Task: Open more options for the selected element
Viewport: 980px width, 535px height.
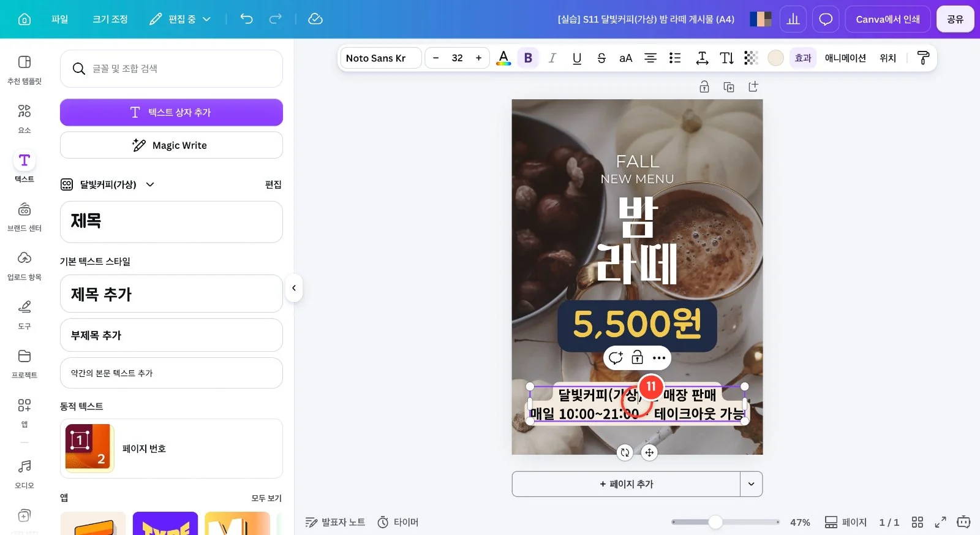Action: (x=659, y=357)
